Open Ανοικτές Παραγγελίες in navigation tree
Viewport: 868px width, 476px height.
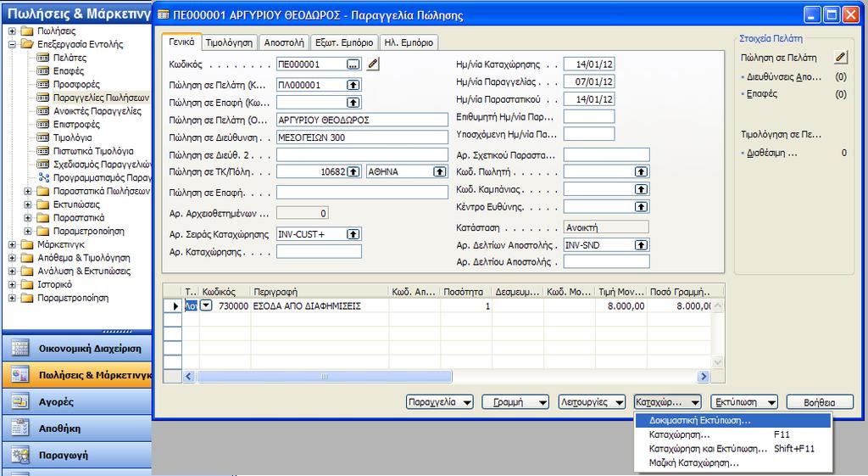tap(97, 111)
